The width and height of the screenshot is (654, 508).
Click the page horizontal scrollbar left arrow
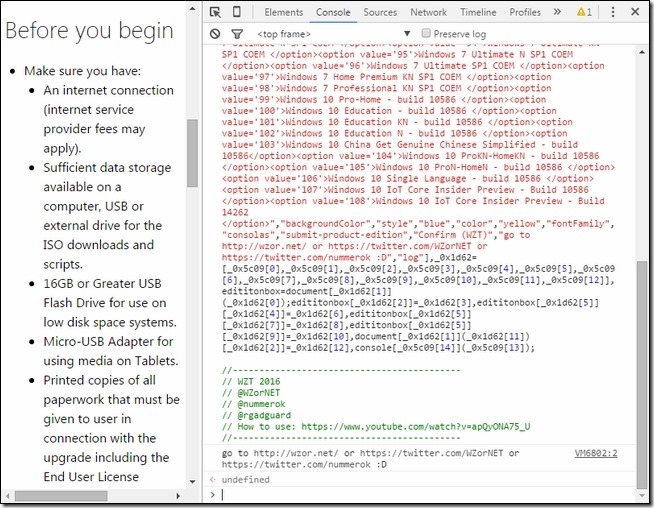pyautogui.click(x=7, y=496)
